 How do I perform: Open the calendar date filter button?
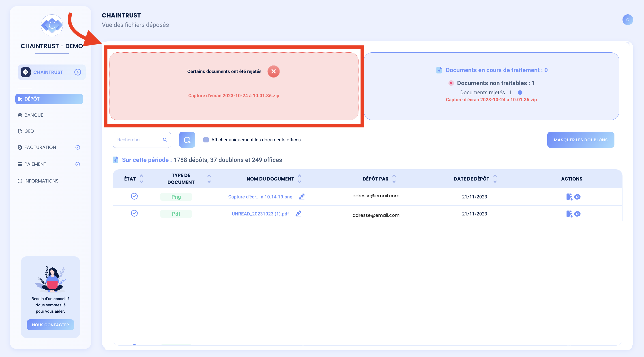click(187, 140)
